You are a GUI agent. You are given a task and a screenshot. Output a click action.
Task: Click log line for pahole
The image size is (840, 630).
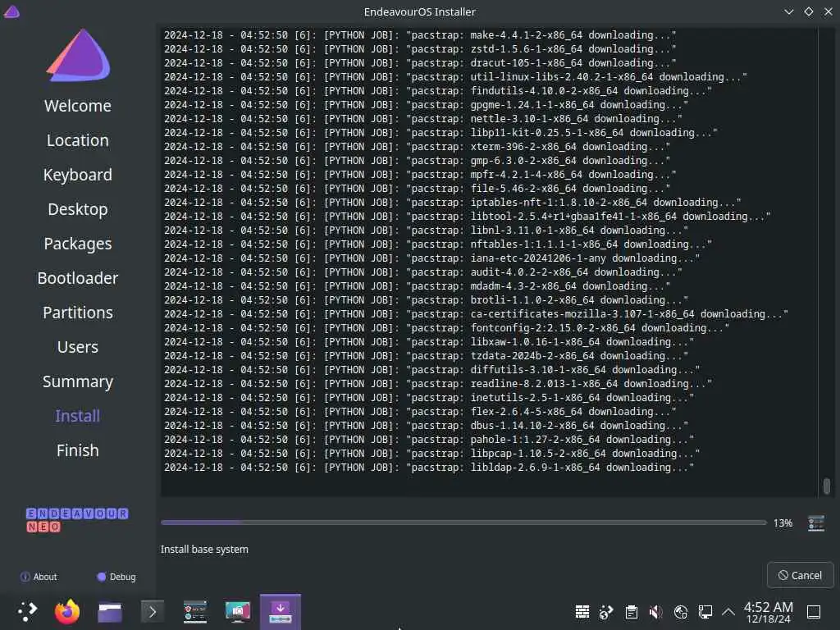click(x=428, y=439)
